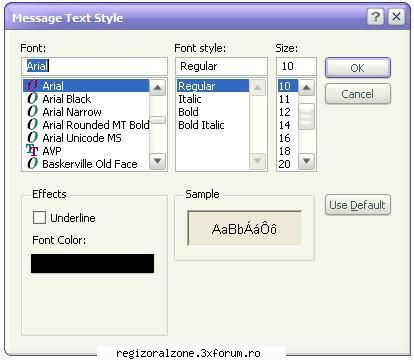Select Arial in the font list
This screenshot has height=360, width=414.
point(86,86)
